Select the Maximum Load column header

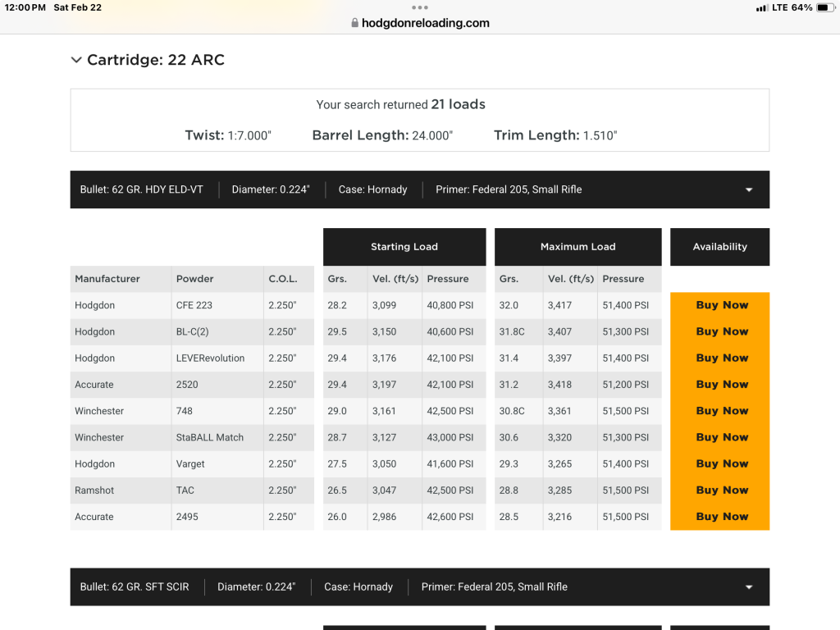[577, 247]
